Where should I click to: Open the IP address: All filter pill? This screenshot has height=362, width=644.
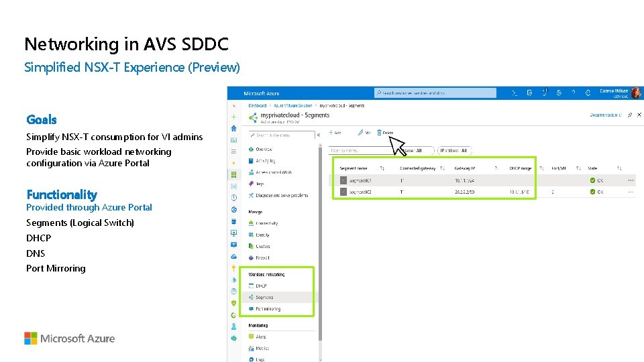pos(454,151)
